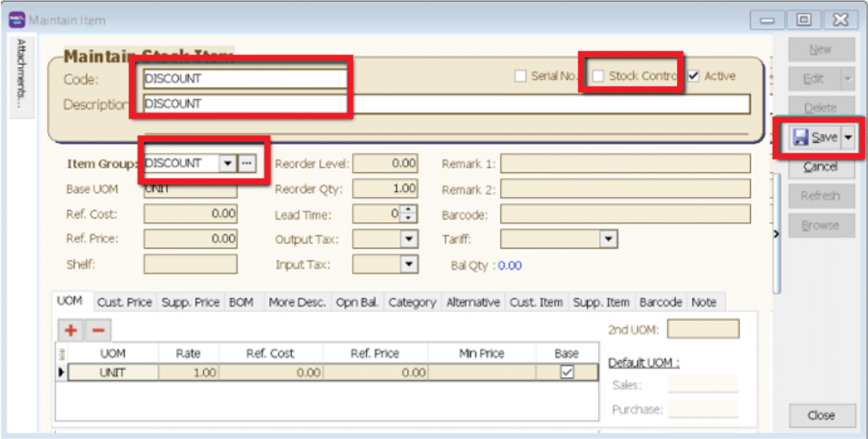Uncheck the Active checkbox
Viewport: 868px width, 439px height.
693,76
